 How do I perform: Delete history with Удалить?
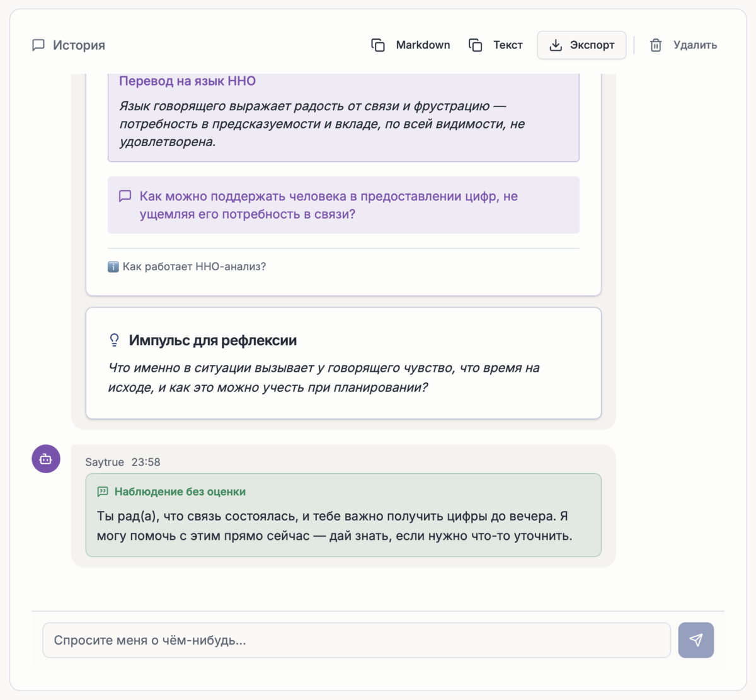(x=683, y=45)
